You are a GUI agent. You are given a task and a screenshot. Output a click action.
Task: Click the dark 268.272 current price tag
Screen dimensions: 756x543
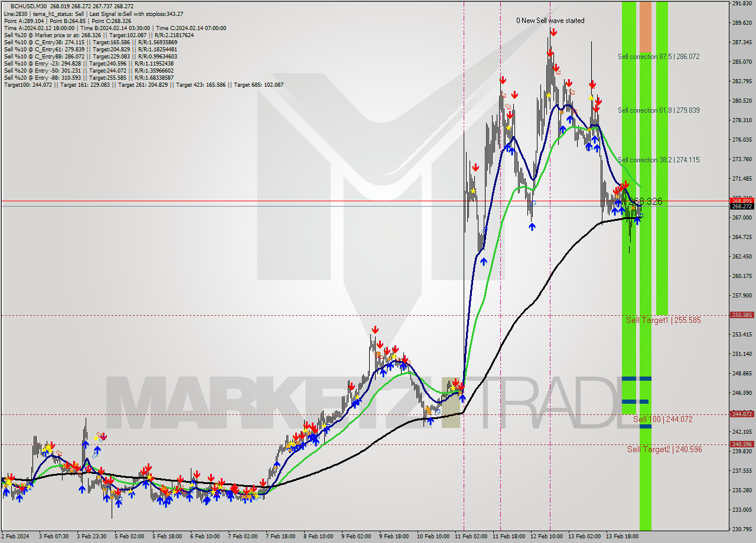tap(742, 206)
